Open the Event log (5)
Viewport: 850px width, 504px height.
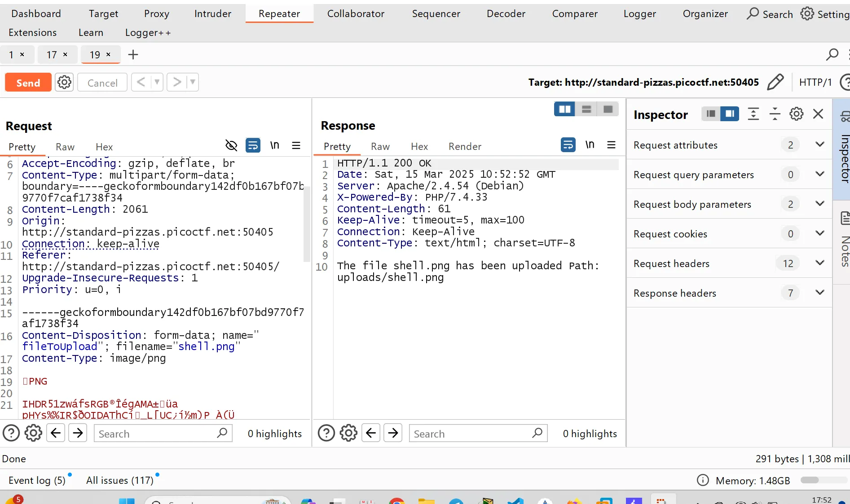37,481
